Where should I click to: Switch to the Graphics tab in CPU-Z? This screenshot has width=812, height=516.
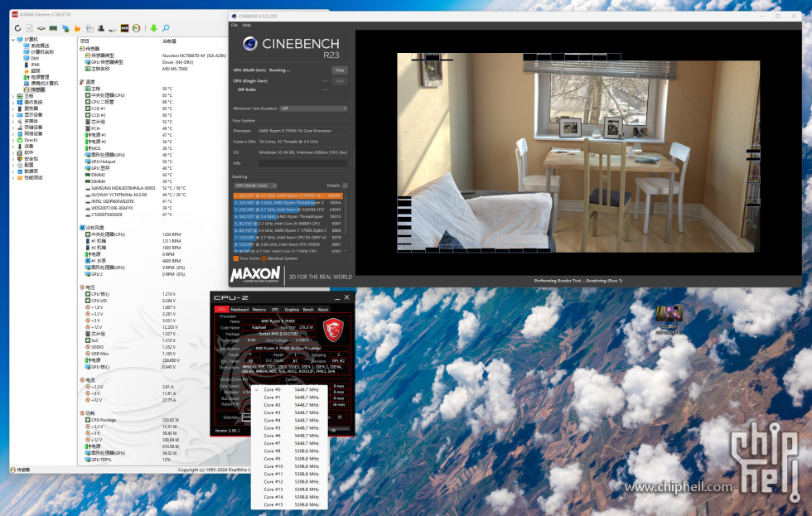click(x=292, y=310)
